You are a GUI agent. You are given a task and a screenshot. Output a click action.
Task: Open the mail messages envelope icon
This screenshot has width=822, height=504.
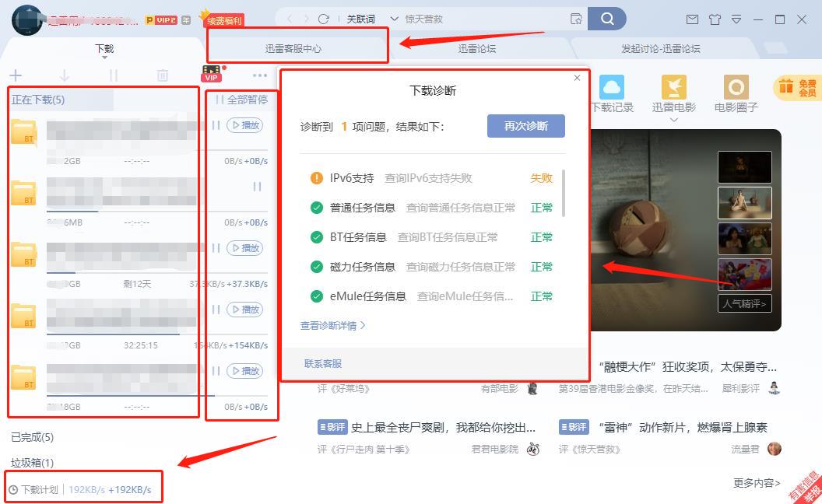point(691,19)
